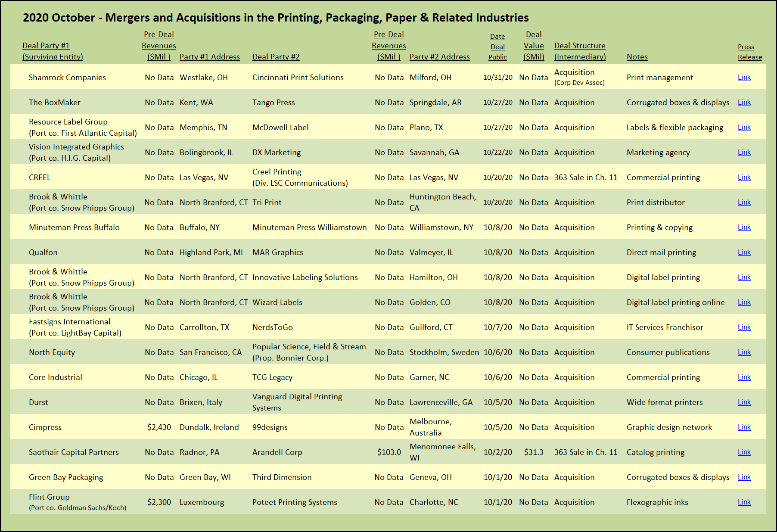Open the Link for North Equity deal
The image size is (777, 532).
pyautogui.click(x=744, y=352)
